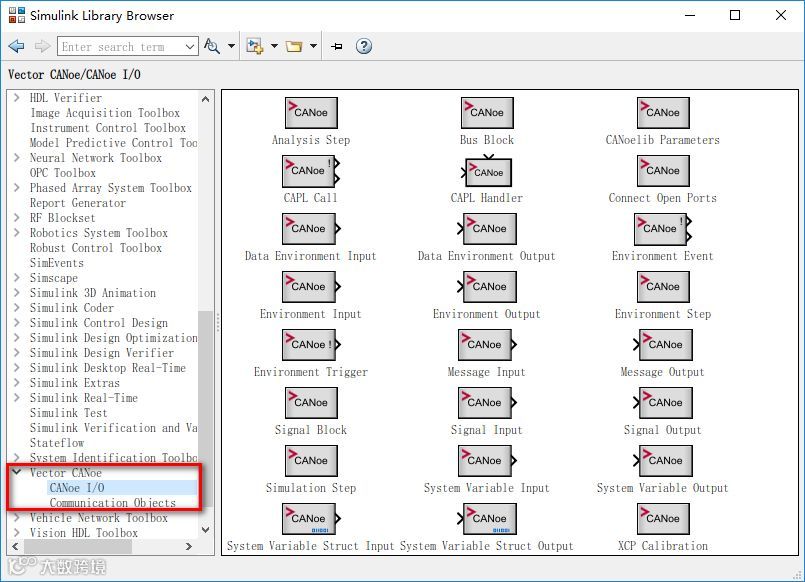805x582 pixels.
Task: Select the Message Output block
Action: click(x=663, y=345)
